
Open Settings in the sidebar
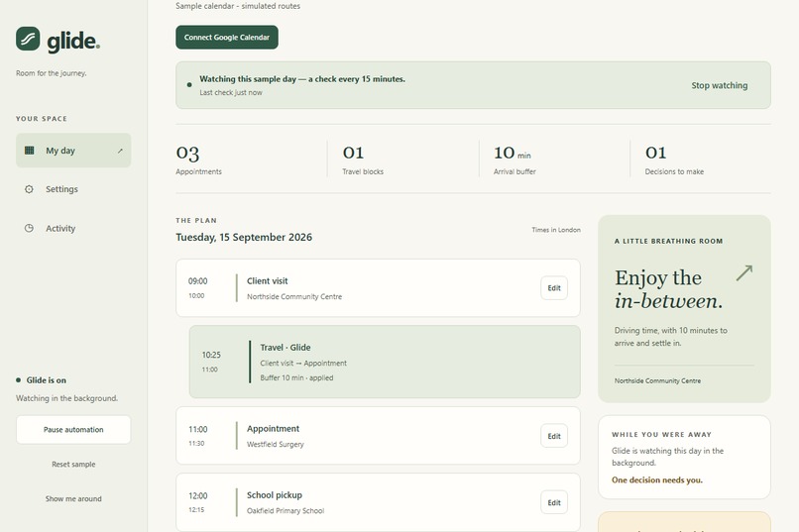tap(73, 189)
